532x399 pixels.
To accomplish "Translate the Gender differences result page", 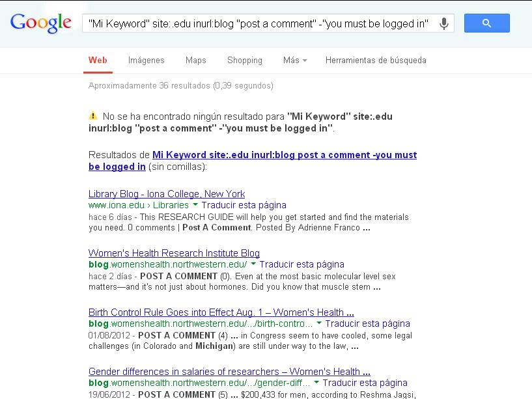I will tap(365, 383).
